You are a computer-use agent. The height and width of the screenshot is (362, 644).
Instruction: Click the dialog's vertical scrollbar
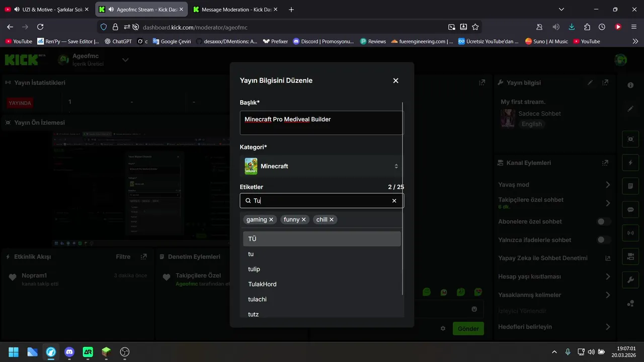tap(403, 199)
